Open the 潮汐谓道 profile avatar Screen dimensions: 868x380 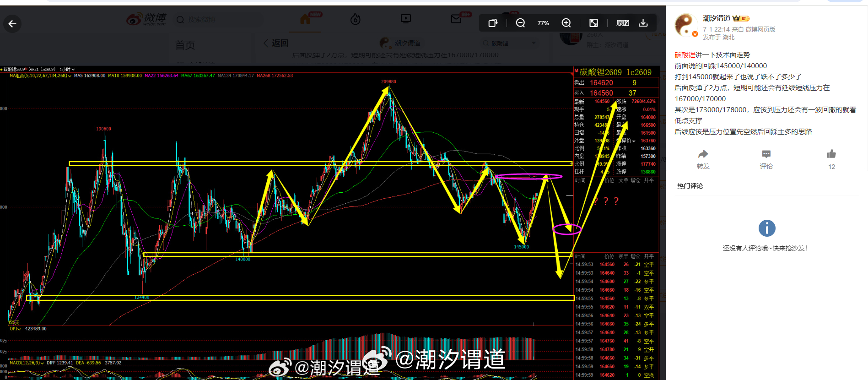tap(686, 25)
